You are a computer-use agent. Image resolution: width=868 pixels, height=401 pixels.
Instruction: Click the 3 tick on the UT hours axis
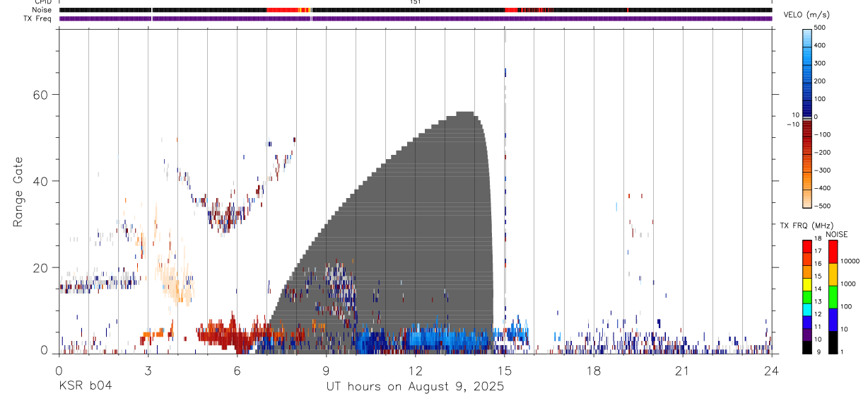pyautogui.click(x=148, y=370)
